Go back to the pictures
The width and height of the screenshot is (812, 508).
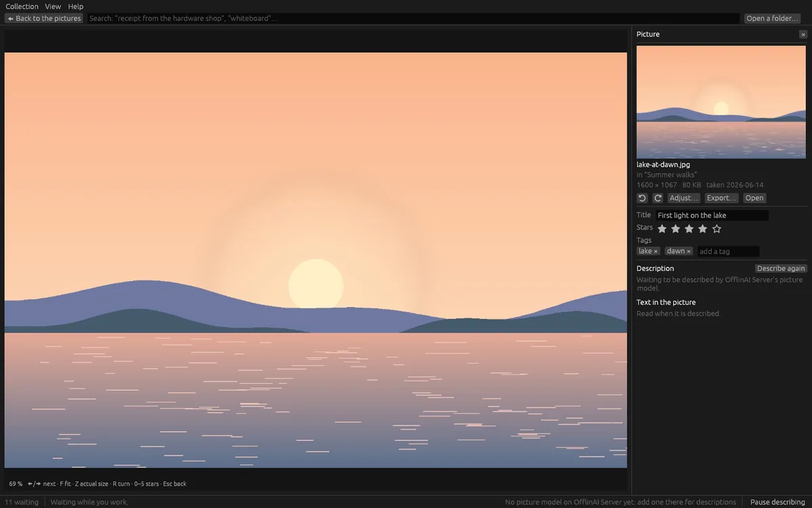click(44, 18)
